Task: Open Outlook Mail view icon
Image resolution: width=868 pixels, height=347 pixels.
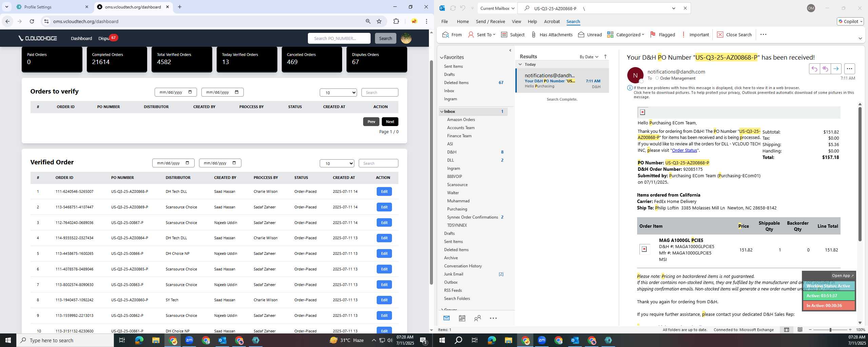Action: pos(447,318)
